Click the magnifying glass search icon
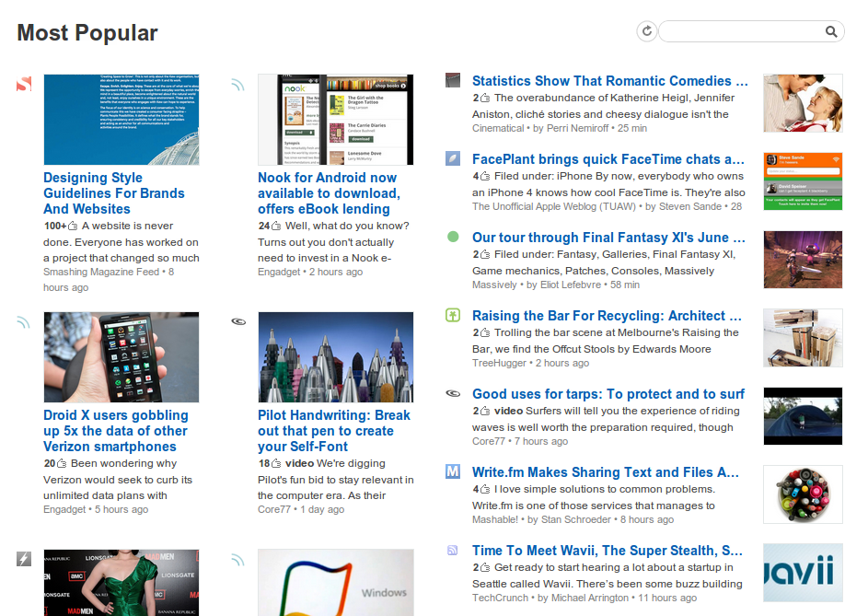 (x=831, y=31)
